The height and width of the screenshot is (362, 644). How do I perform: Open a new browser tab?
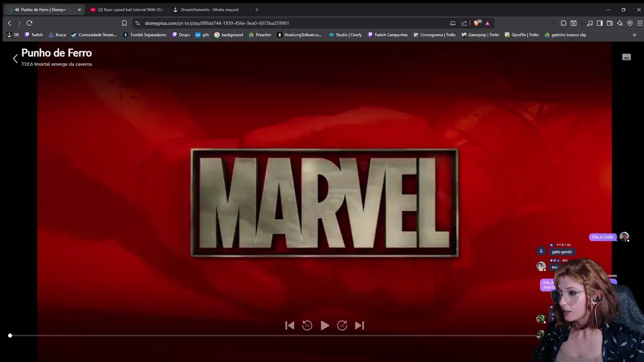click(x=257, y=10)
